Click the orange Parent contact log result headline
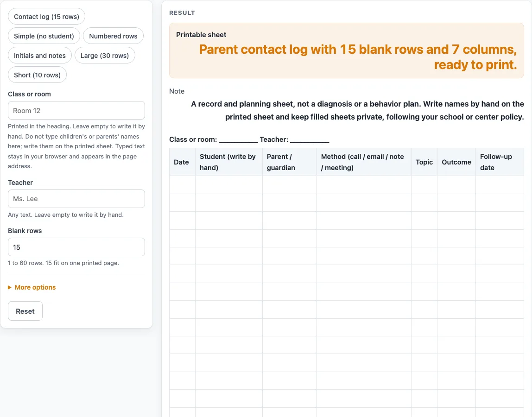532x417 pixels. [x=358, y=57]
